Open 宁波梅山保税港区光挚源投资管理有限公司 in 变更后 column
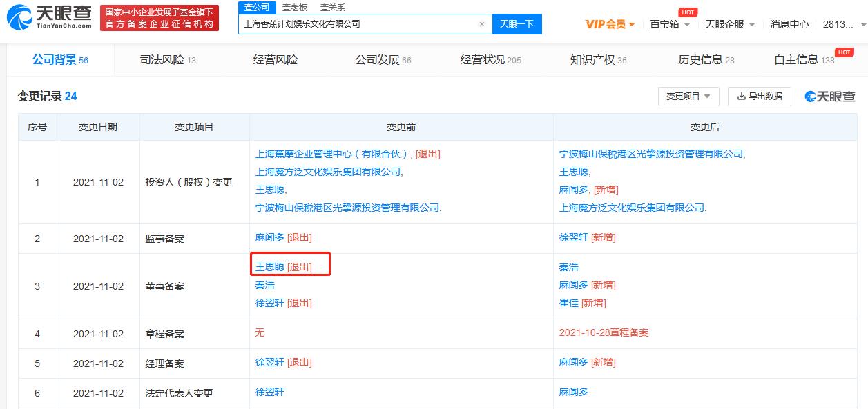The image size is (868, 409). tap(652, 154)
